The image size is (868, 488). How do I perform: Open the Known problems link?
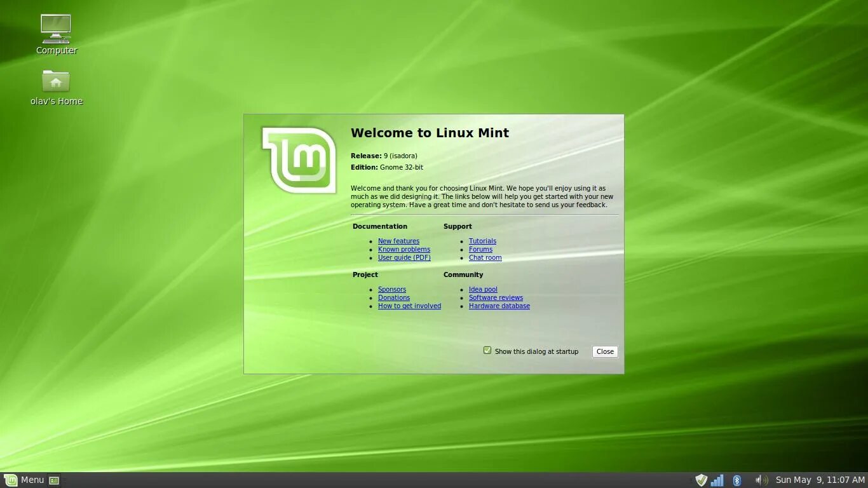(404, 249)
